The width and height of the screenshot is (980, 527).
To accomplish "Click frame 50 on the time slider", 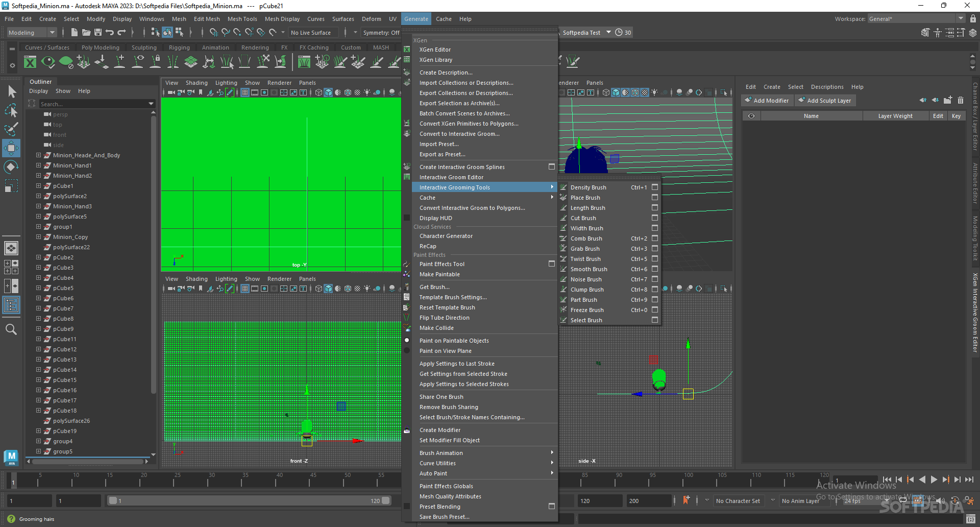I will (348, 480).
